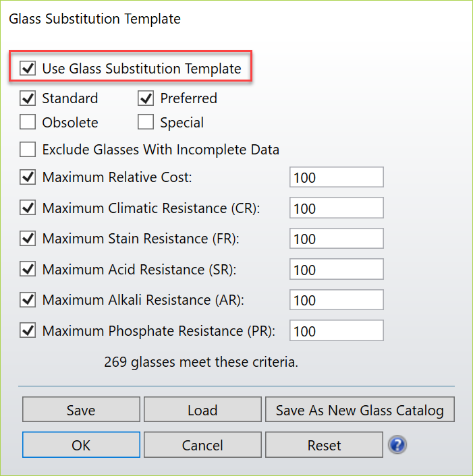Screen dimensions: 473x476
Task: Click the blue help question mark icon
Action: [397, 445]
